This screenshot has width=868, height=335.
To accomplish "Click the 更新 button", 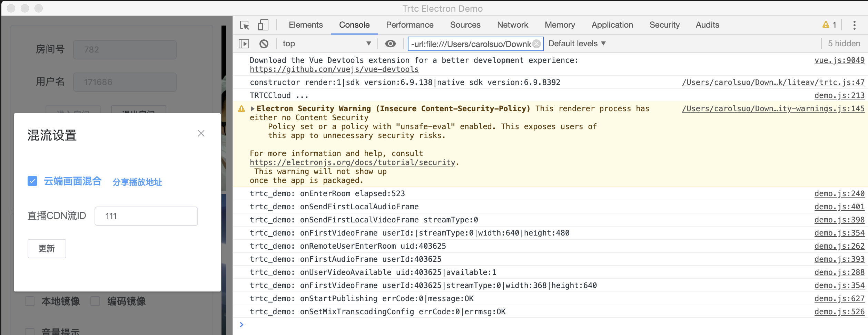I will click(47, 249).
